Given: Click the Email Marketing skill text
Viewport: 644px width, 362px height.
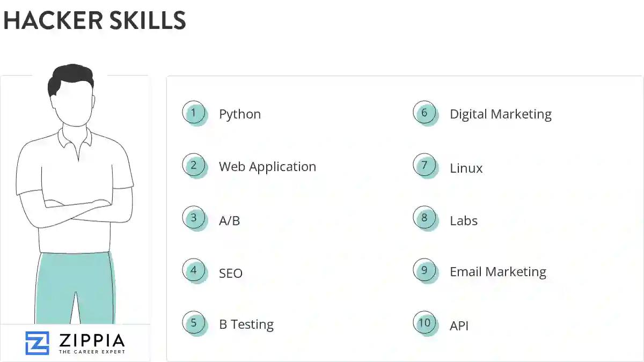Looking at the screenshot, I should tap(497, 272).
